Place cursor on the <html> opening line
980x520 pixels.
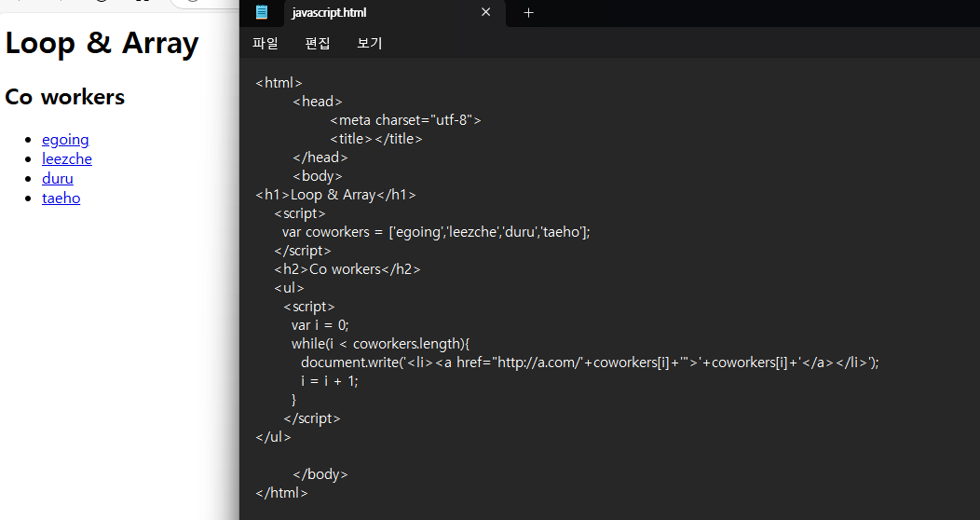pos(279,83)
